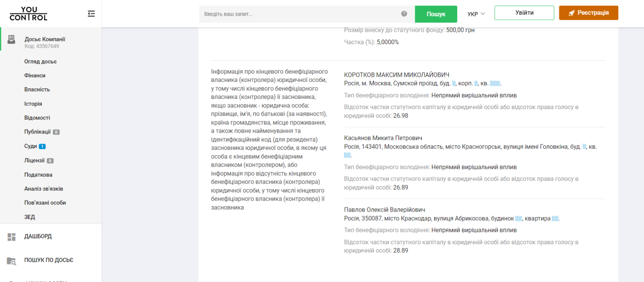The height and width of the screenshot is (282, 644).
Task: Collapse sidebar with the menu toggle icon
Action: coord(91,14)
